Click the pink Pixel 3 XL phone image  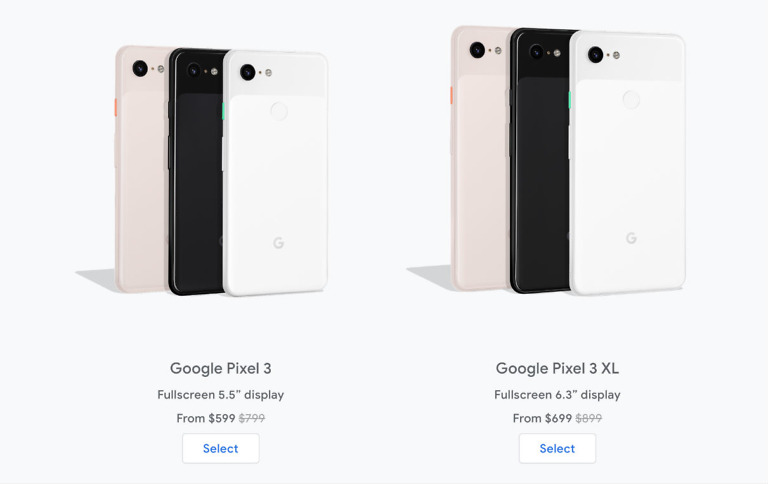pyautogui.click(x=480, y=159)
